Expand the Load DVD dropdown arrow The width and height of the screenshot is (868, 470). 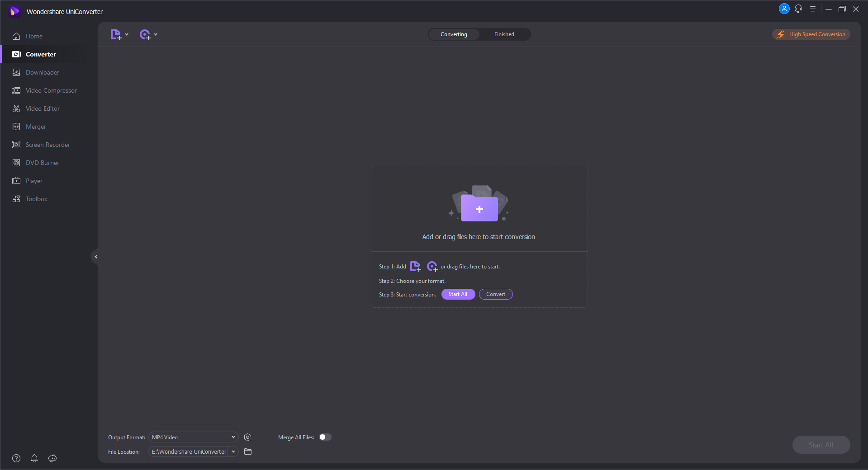click(x=156, y=35)
